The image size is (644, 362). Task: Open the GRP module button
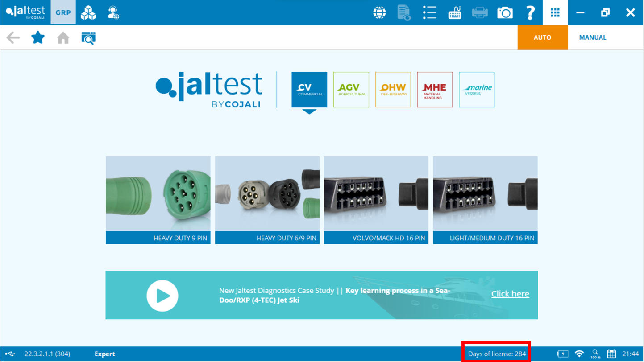click(63, 12)
